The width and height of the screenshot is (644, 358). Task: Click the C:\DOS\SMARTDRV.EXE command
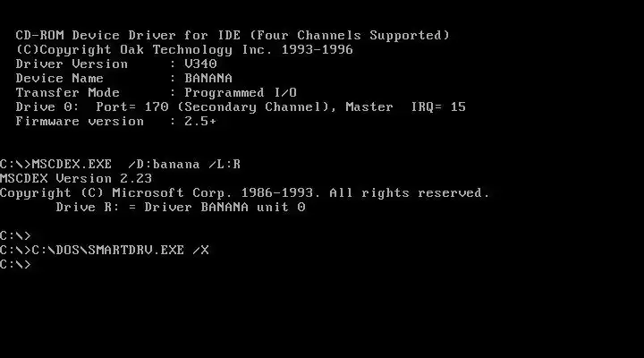point(108,250)
